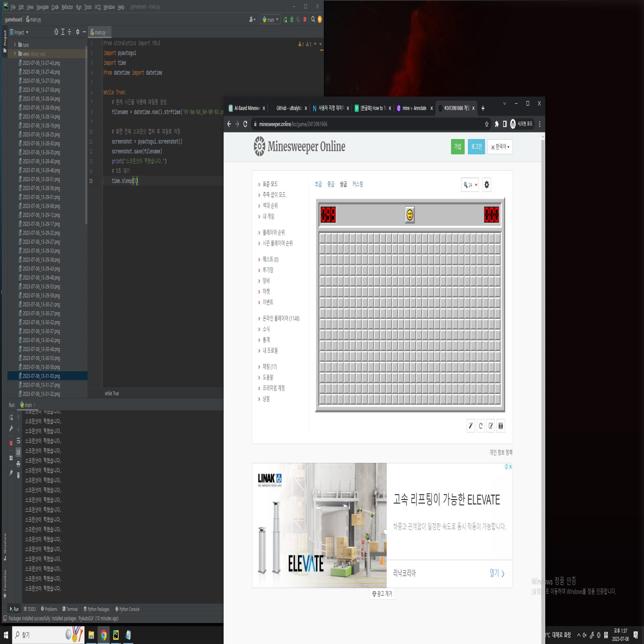Toggle the Project tool window stripe

click(5, 41)
